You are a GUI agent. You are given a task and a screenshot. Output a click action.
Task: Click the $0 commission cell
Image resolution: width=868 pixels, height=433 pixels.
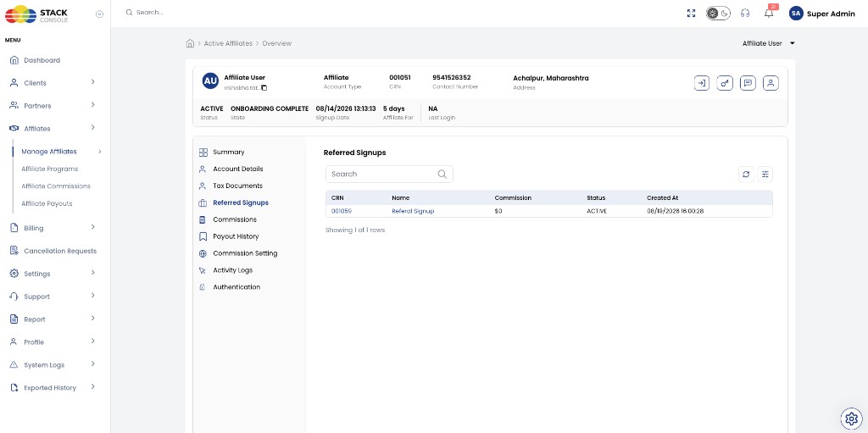tap(498, 211)
